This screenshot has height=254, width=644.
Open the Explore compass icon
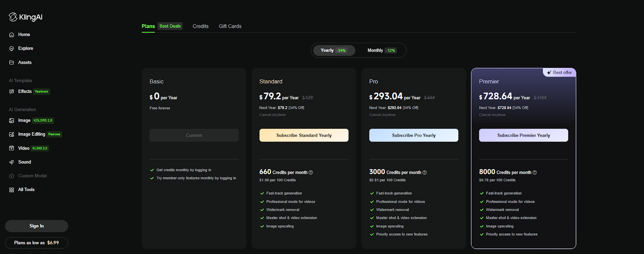[12, 48]
